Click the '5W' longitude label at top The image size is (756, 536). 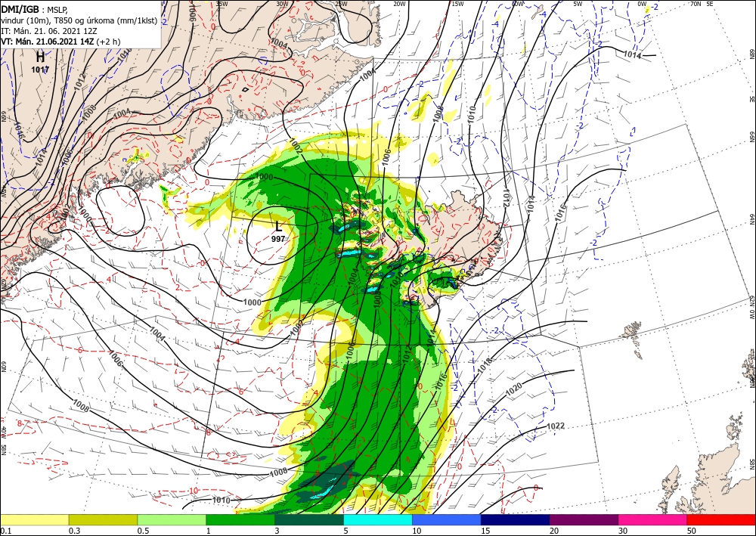pos(578,4)
